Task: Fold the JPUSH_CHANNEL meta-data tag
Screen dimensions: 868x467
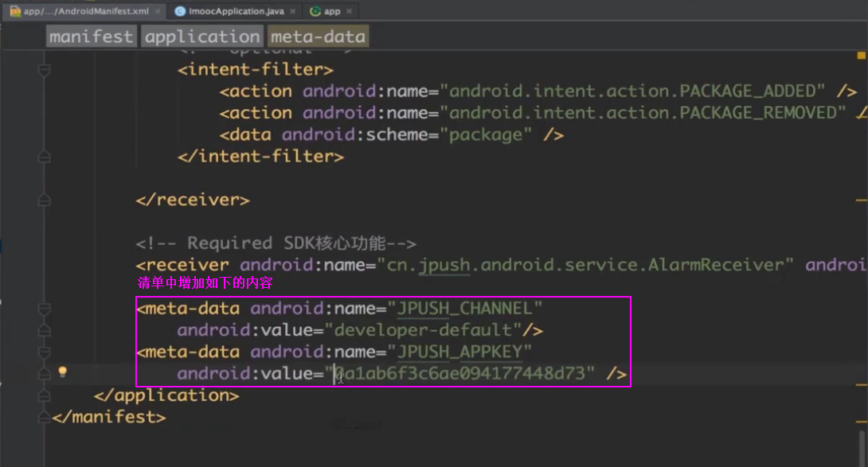Action: [x=45, y=309]
